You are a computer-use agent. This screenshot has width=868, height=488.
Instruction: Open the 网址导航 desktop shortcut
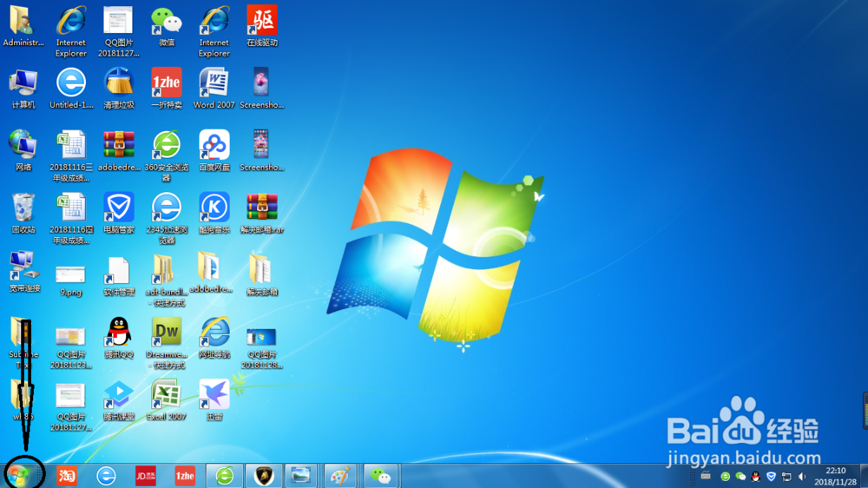(214, 338)
